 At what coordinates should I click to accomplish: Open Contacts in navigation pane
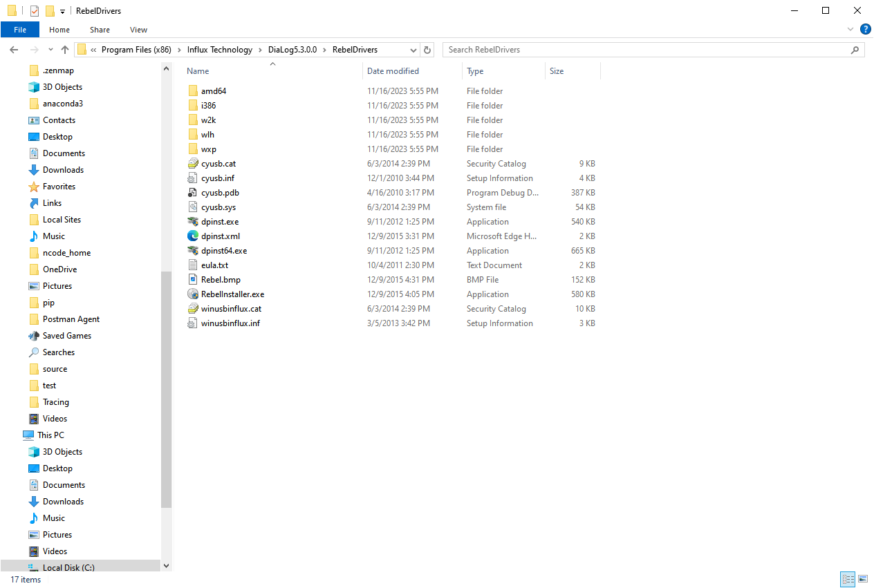tap(59, 120)
